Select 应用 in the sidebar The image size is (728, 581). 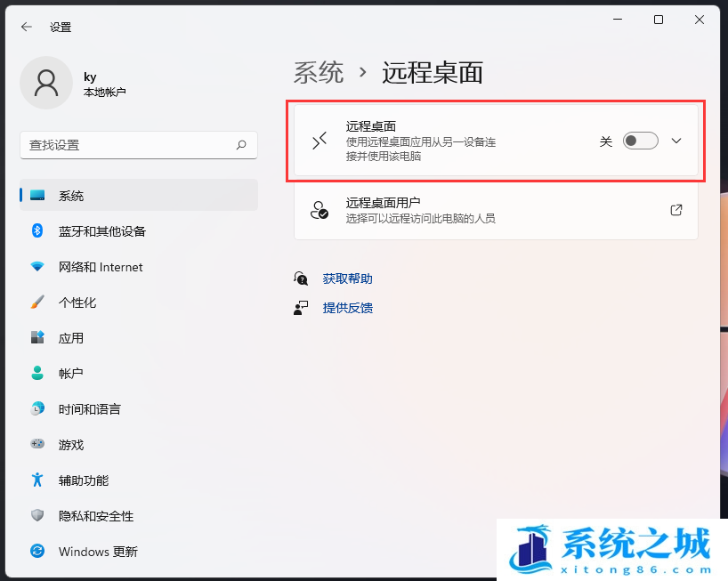tap(138, 337)
